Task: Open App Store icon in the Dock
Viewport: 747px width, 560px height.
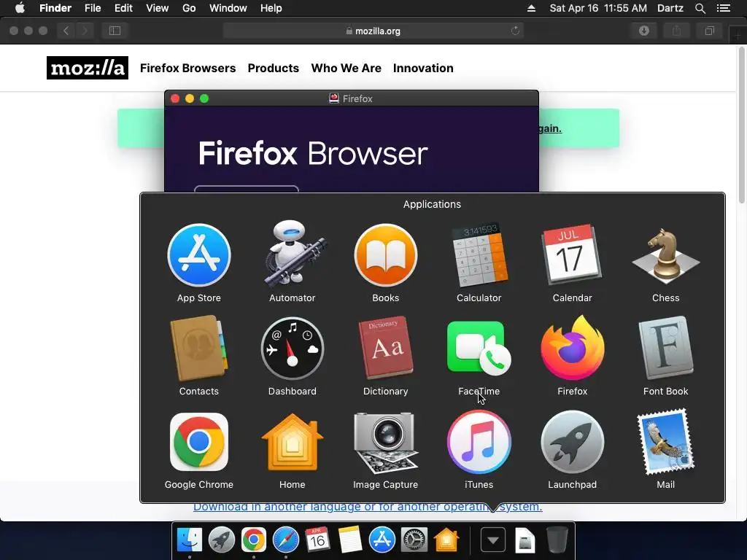Action: click(x=382, y=540)
